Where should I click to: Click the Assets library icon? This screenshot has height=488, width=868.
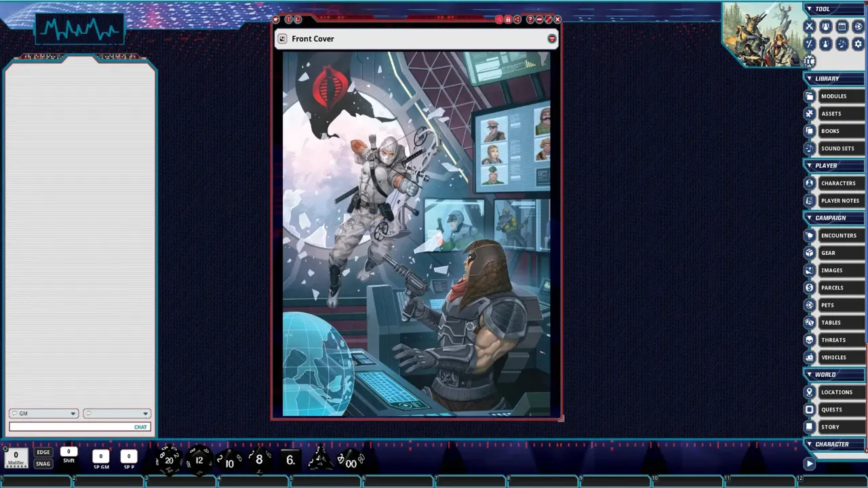[809, 114]
